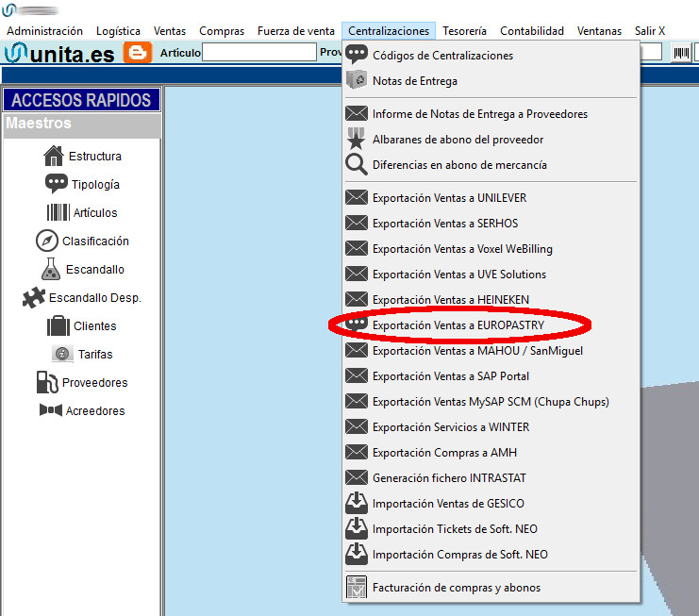Open Clientes briefcase icon
Screen dimensions: 699x616
coord(58,325)
